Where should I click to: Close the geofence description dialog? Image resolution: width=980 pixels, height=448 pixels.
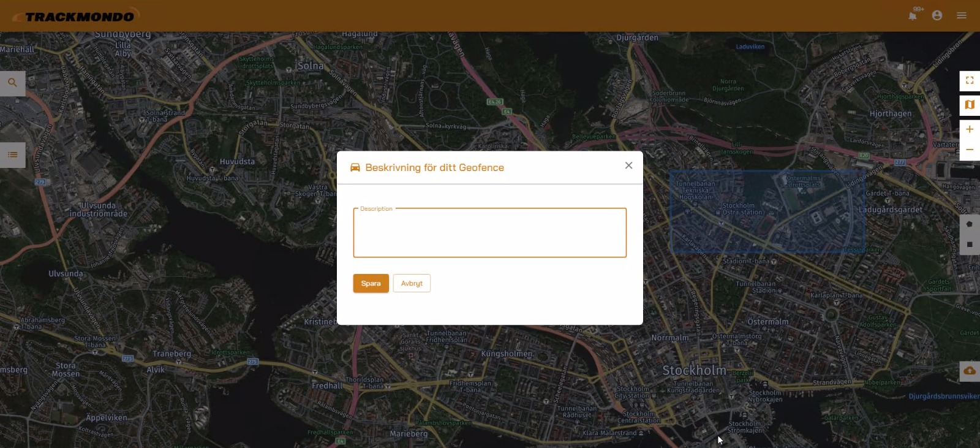(x=628, y=165)
